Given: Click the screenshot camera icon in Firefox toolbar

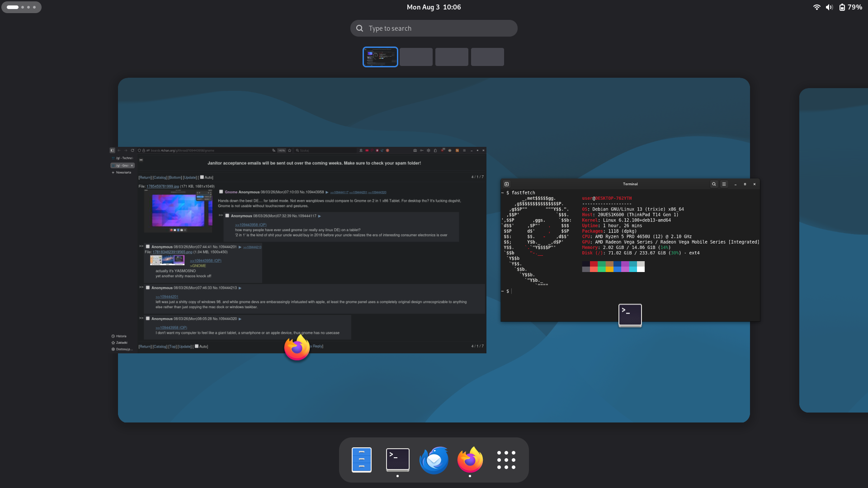Looking at the screenshot, I should [x=415, y=150].
